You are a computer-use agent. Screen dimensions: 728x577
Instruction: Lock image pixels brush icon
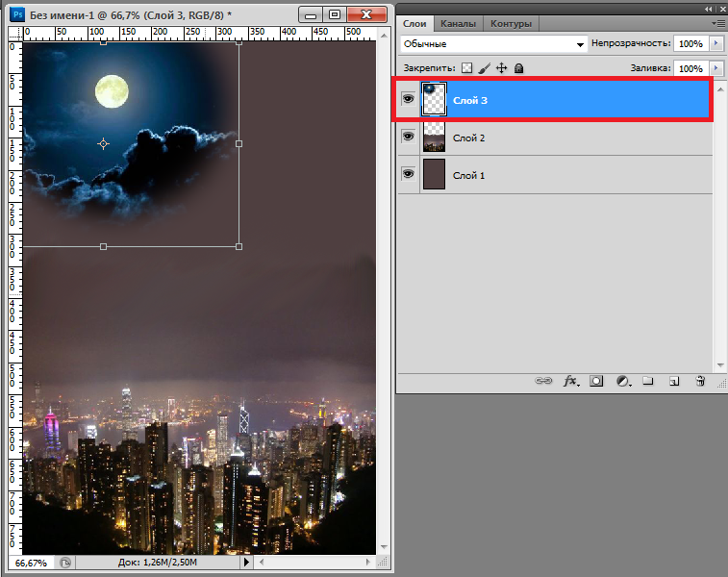click(485, 68)
